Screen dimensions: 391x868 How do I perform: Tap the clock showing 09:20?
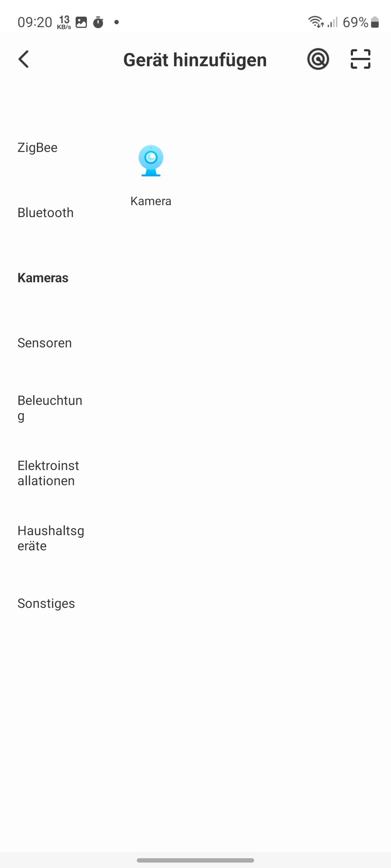(x=34, y=22)
